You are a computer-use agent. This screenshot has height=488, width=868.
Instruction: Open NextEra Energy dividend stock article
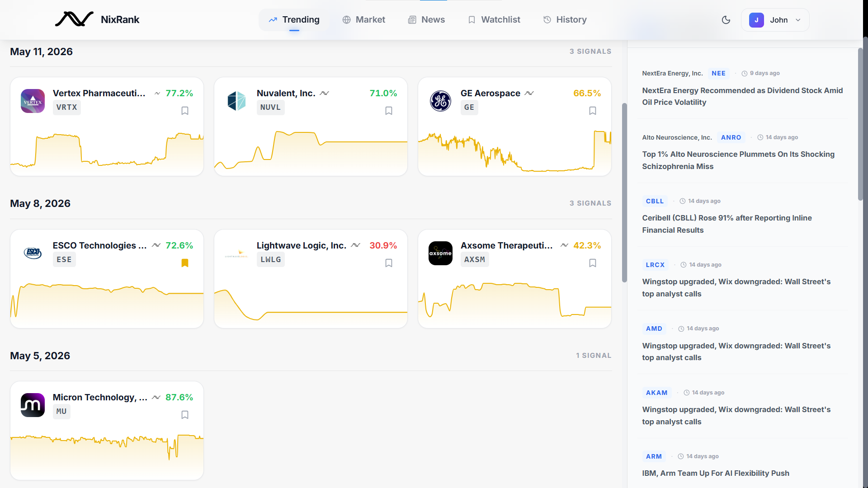(742, 96)
